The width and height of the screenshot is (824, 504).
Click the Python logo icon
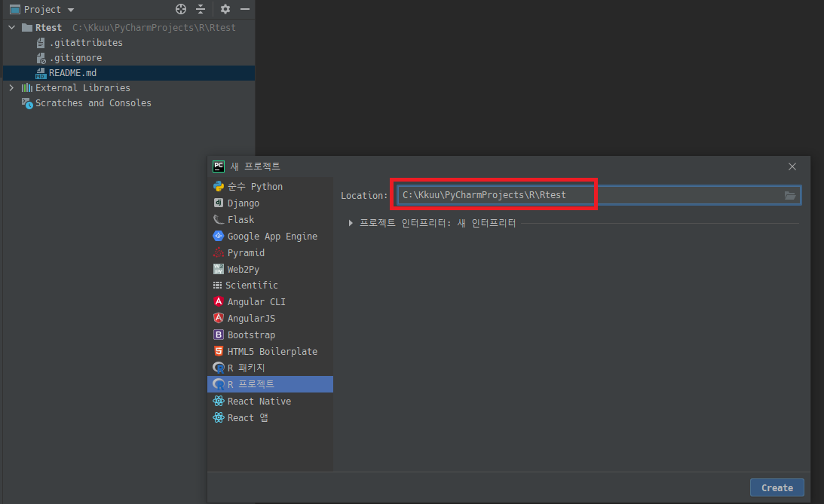tap(219, 186)
